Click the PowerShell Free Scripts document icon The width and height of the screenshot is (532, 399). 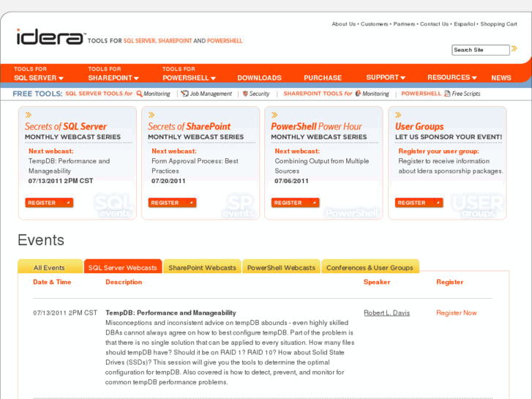pyautogui.click(x=448, y=94)
